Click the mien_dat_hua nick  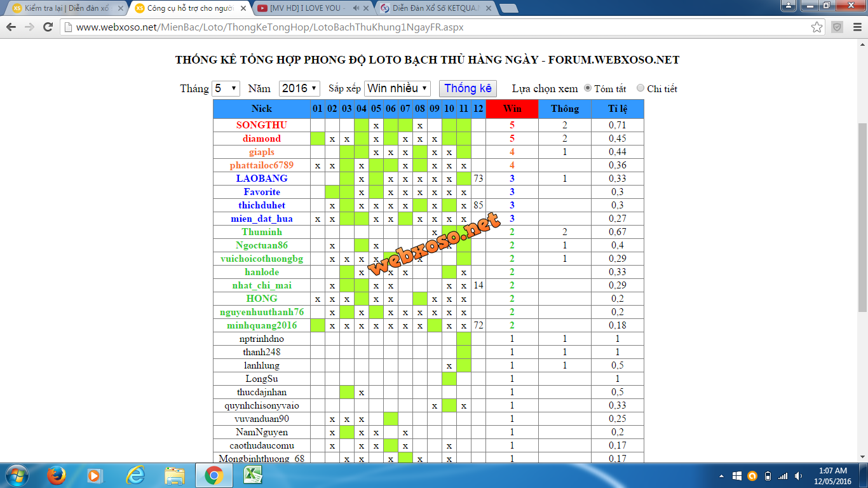tap(262, 219)
